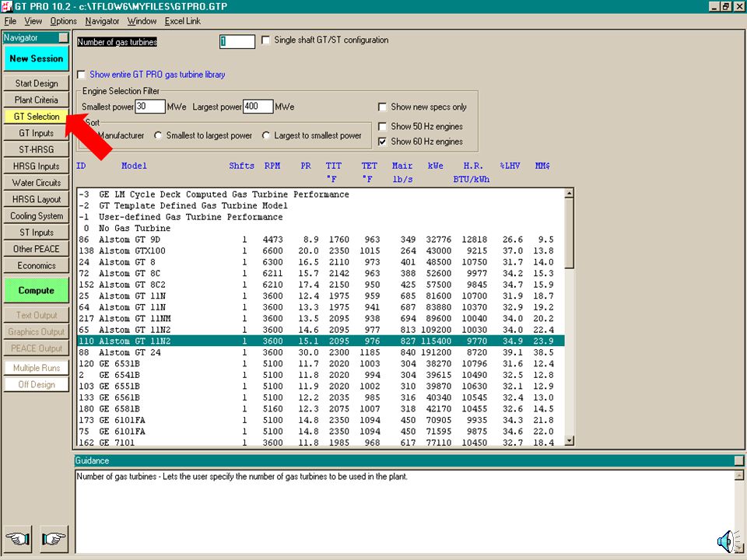Click the speaker audio icon

pos(727,541)
